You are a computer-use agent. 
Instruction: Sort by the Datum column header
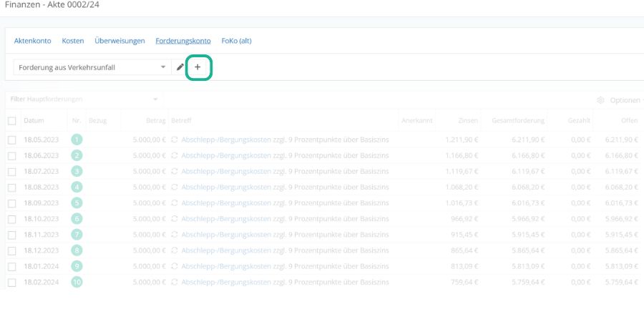click(x=34, y=121)
